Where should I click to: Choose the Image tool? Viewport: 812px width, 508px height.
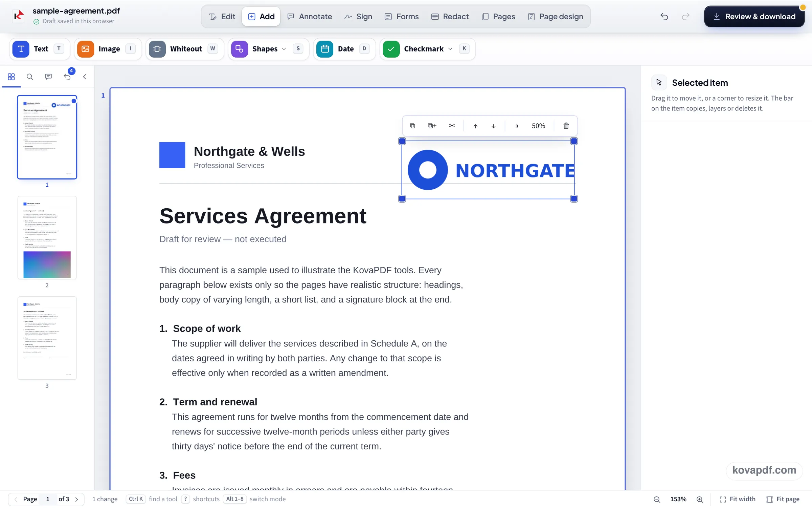[108, 49]
